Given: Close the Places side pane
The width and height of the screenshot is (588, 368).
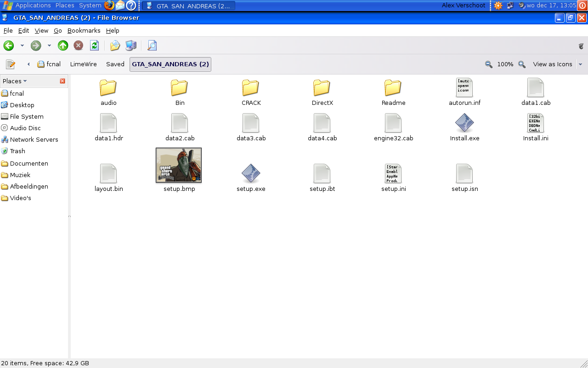Looking at the screenshot, I should pos(62,81).
